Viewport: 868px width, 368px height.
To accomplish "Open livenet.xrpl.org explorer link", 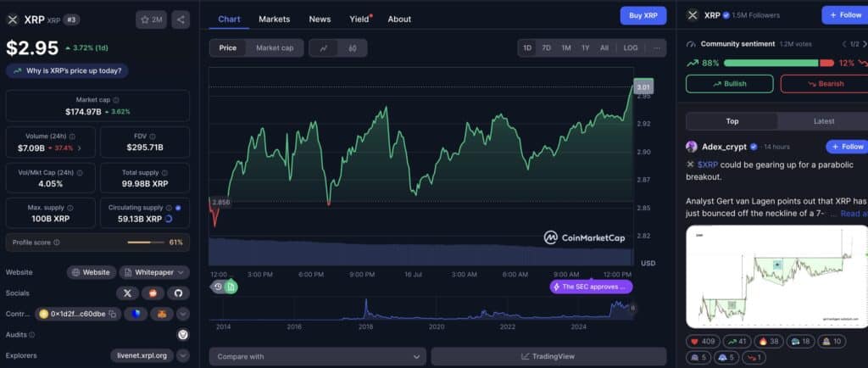I will coord(142,355).
